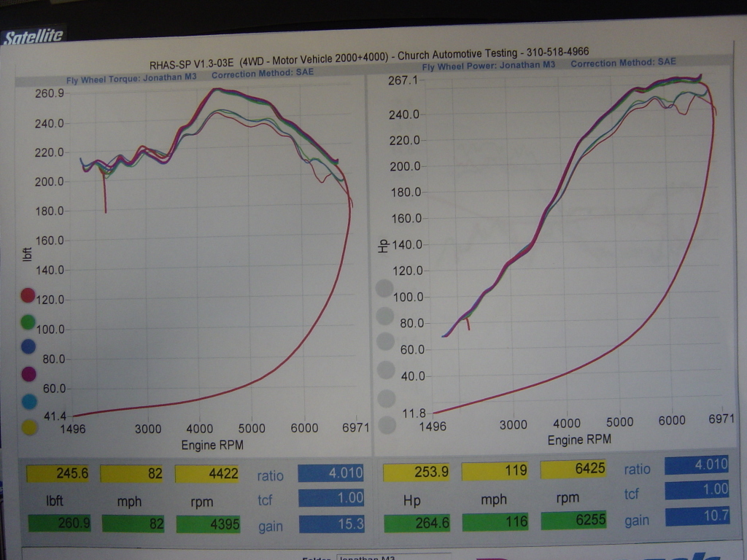Click the Fly Wheel Power: Jonathan M3 header
747x560 pixels.
pos(489,66)
